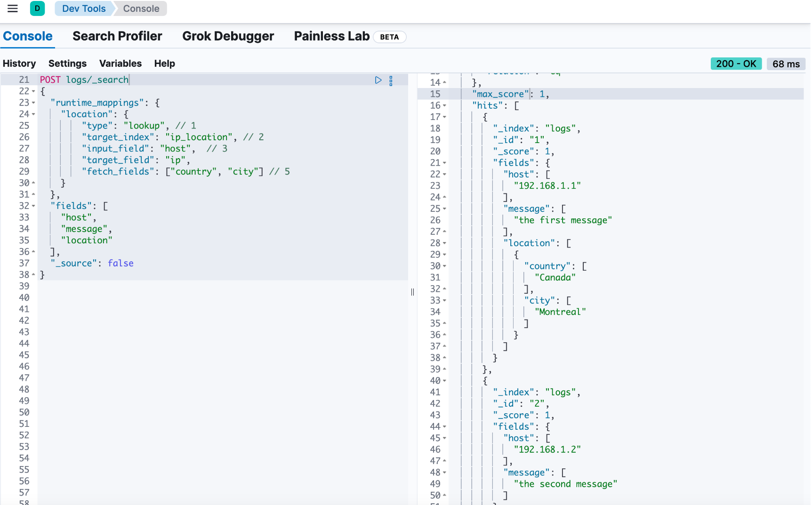Click the 68 ms response time badge
Image resolution: width=812 pixels, height=505 pixels.
(786, 64)
